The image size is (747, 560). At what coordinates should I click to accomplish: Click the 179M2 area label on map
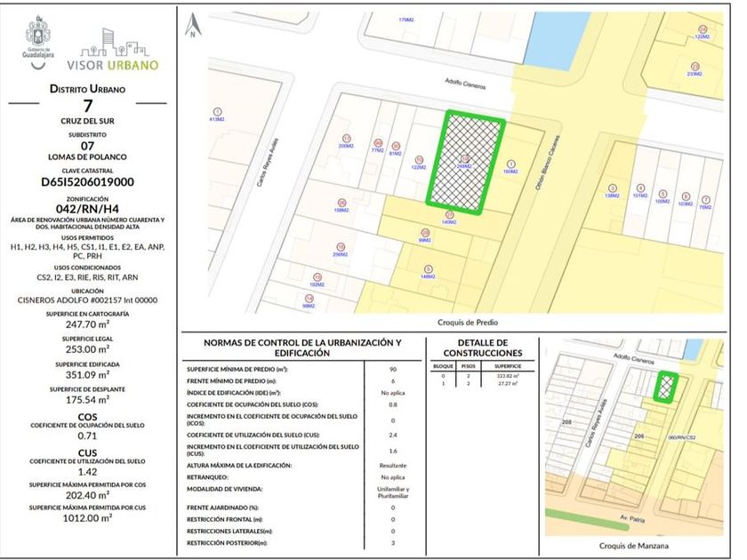(406, 20)
